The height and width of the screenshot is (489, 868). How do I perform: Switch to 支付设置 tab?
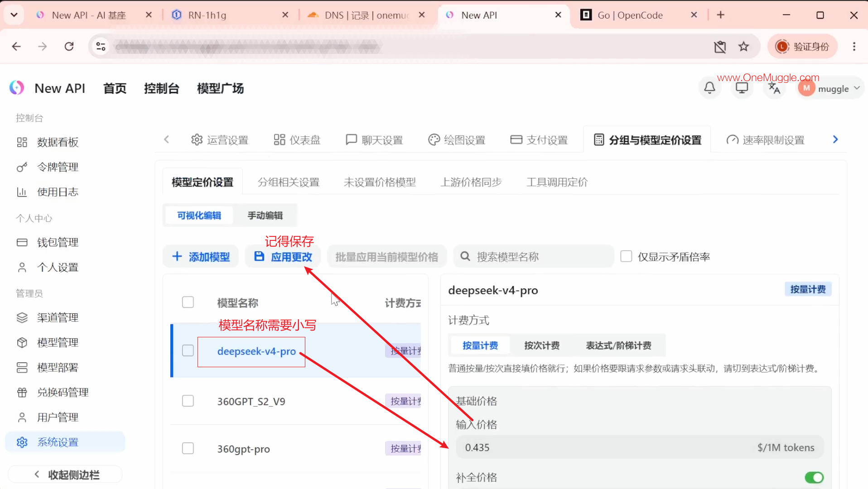coord(539,140)
